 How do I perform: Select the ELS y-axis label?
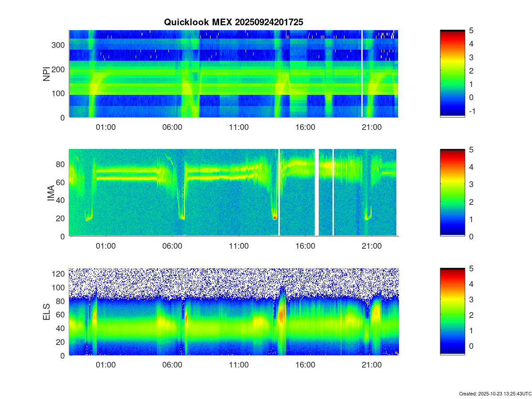[46, 312]
